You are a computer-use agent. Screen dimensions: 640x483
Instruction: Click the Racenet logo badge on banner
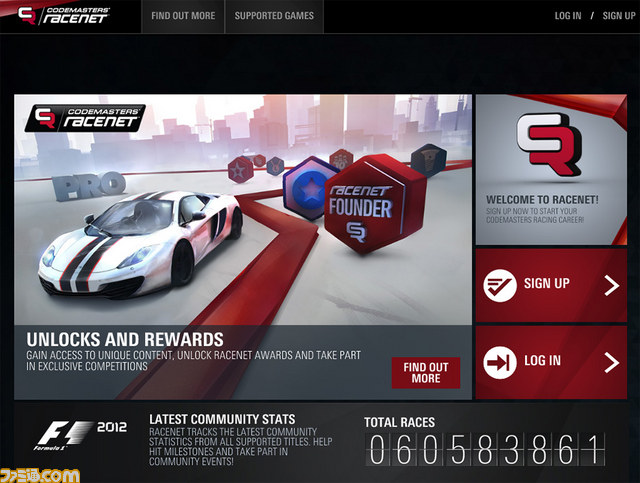pyautogui.click(x=85, y=118)
